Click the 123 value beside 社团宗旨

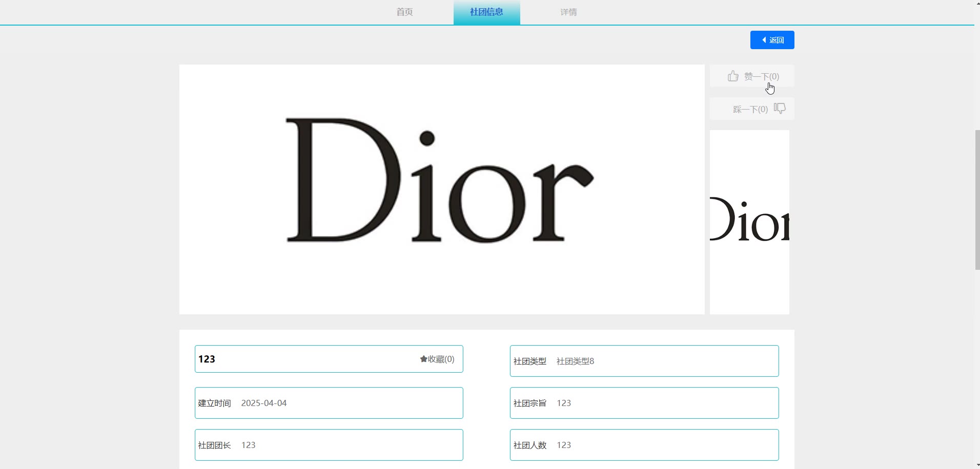[564, 403]
